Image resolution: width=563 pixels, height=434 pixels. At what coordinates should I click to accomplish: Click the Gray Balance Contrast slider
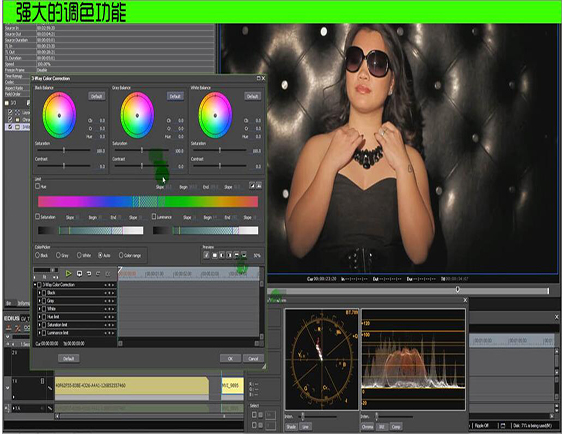(x=141, y=165)
